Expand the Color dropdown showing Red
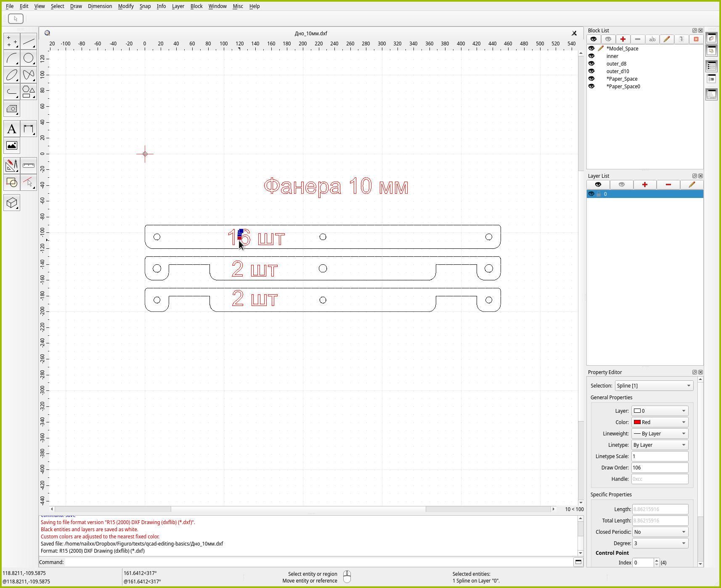The width and height of the screenshot is (721, 588). coord(660,422)
